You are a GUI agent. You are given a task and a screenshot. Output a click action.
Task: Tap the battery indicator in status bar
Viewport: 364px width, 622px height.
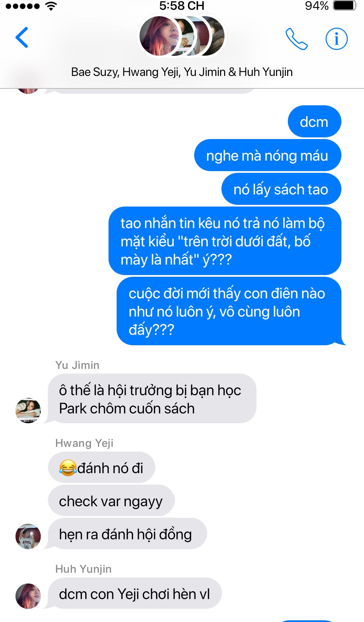344,6
